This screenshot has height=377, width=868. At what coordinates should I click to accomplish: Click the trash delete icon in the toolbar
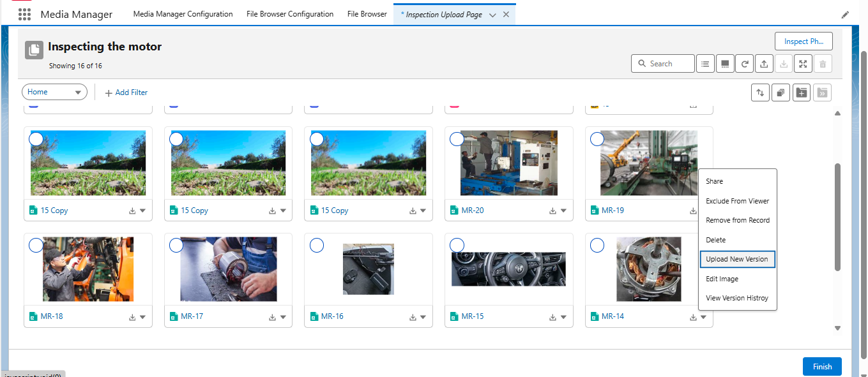tap(823, 64)
